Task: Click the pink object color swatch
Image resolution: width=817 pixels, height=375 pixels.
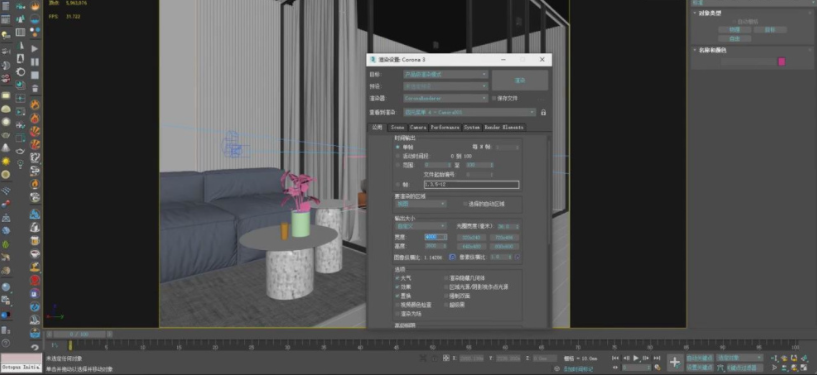Action: [782, 61]
